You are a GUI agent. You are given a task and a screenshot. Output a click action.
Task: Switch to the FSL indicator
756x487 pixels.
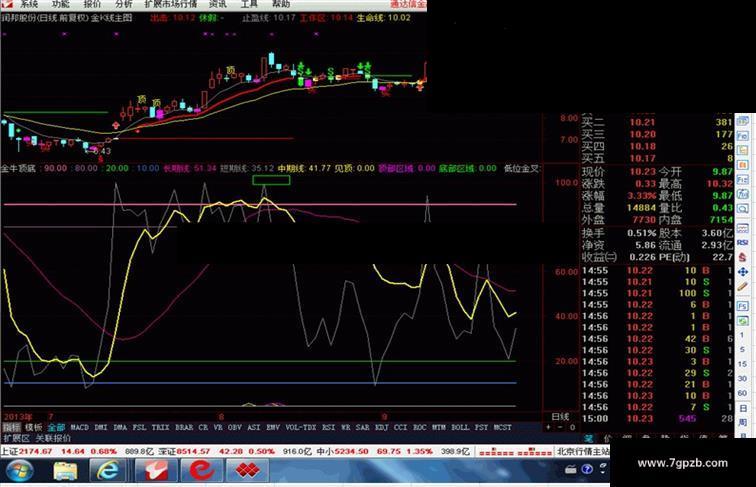pos(139,427)
